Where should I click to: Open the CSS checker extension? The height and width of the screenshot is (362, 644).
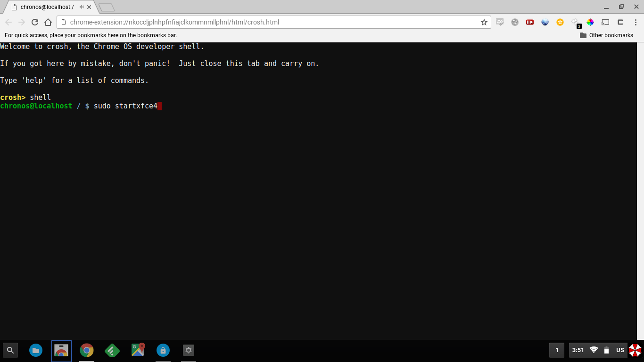pos(500,22)
